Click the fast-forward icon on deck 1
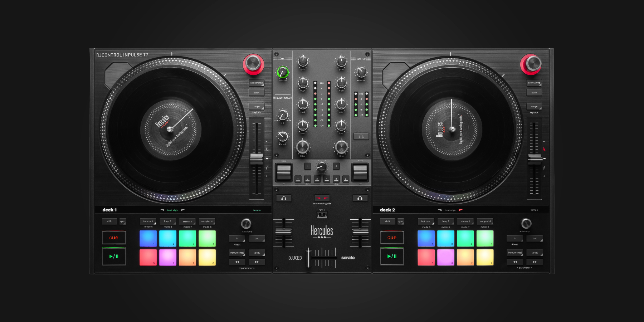 pos(257,262)
